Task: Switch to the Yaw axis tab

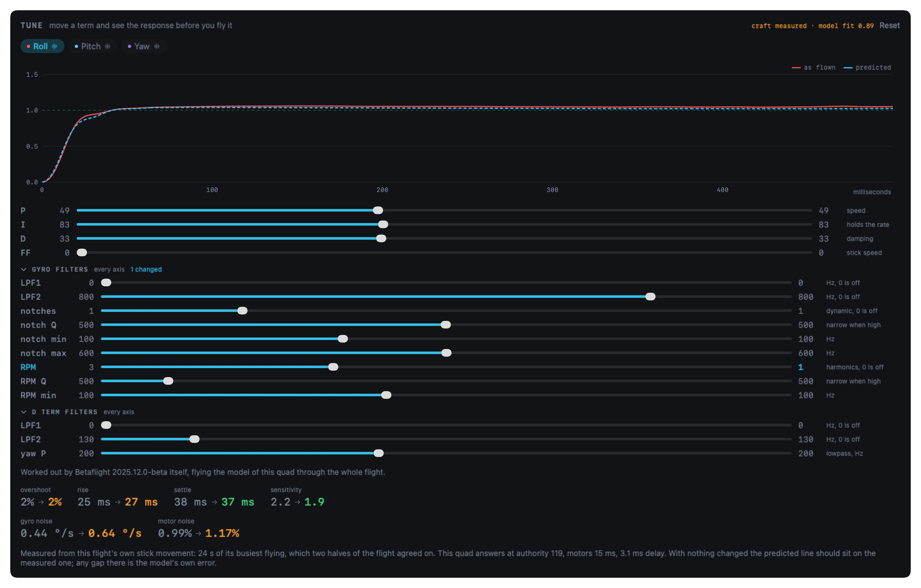Action: point(144,46)
